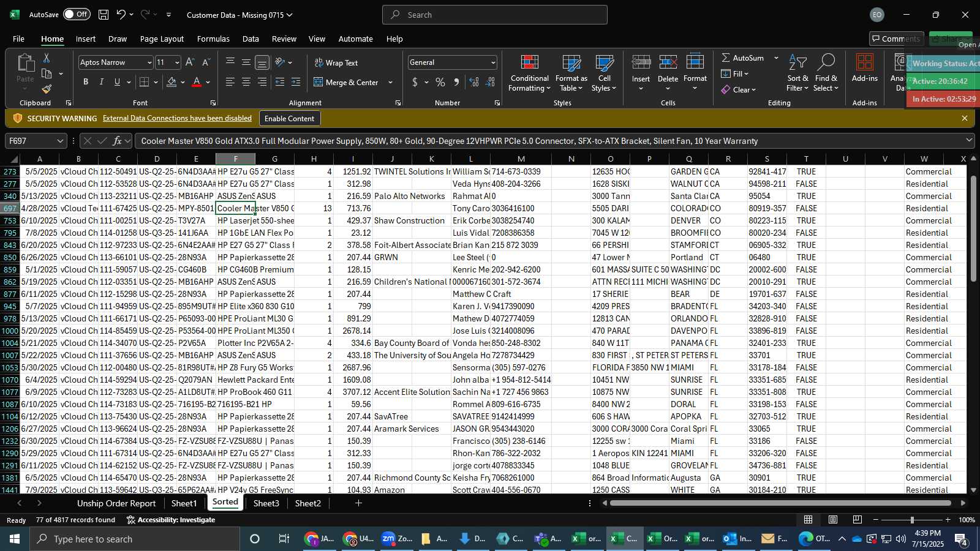Add a new sheet with plus button
The width and height of the screenshot is (980, 551).
pos(358,503)
